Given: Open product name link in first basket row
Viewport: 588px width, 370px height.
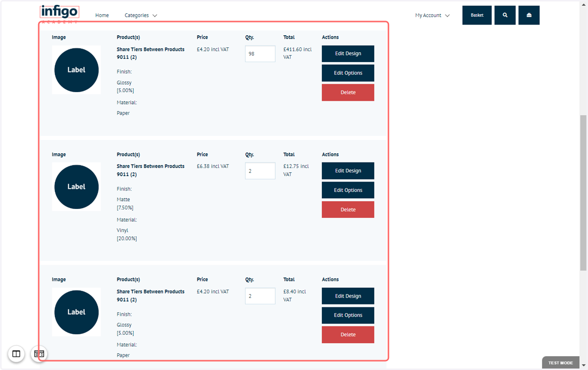Looking at the screenshot, I should click(150, 53).
